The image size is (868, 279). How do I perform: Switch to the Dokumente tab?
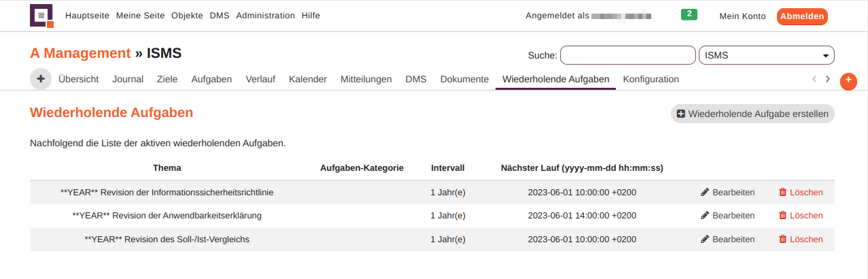[x=465, y=79]
